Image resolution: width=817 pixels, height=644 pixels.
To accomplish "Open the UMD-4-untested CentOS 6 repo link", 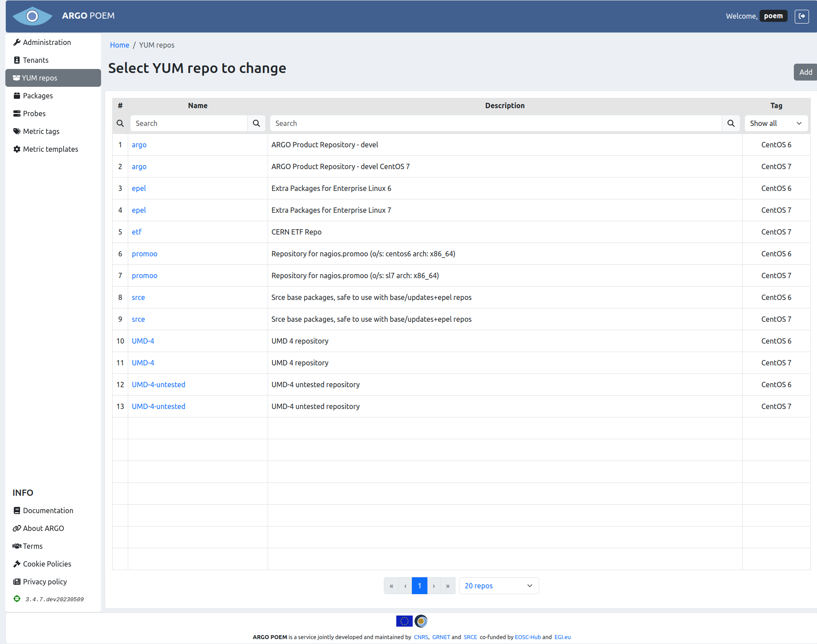I will pyautogui.click(x=159, y=385).
